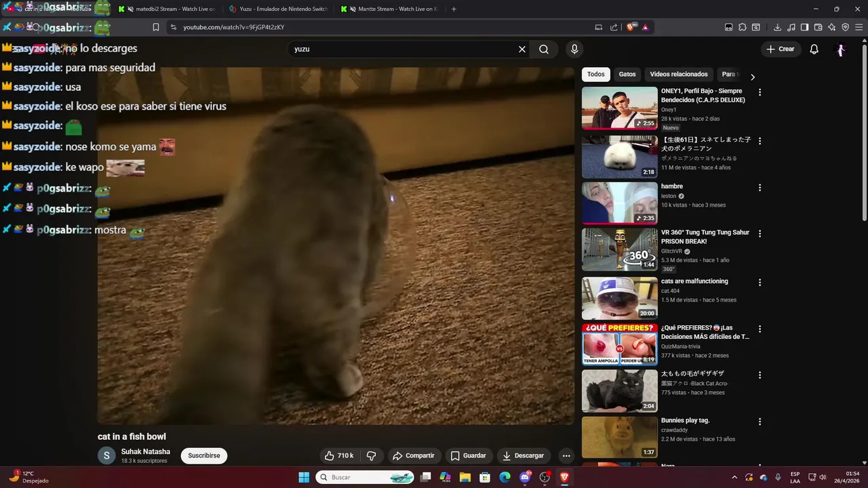Run search with magnifier button
This screenshot has height=488, width=868.
point(544,49)
